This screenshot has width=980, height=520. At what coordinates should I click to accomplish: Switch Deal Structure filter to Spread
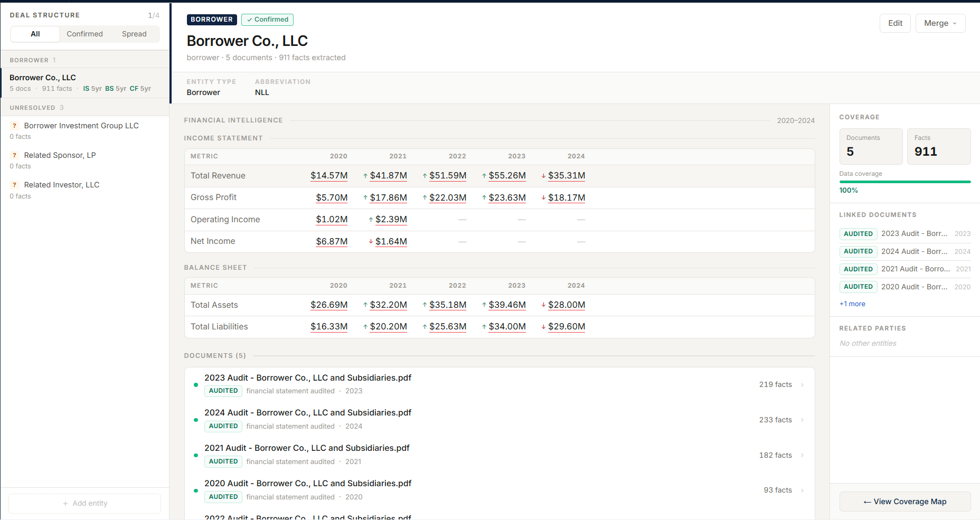[134, 34]
